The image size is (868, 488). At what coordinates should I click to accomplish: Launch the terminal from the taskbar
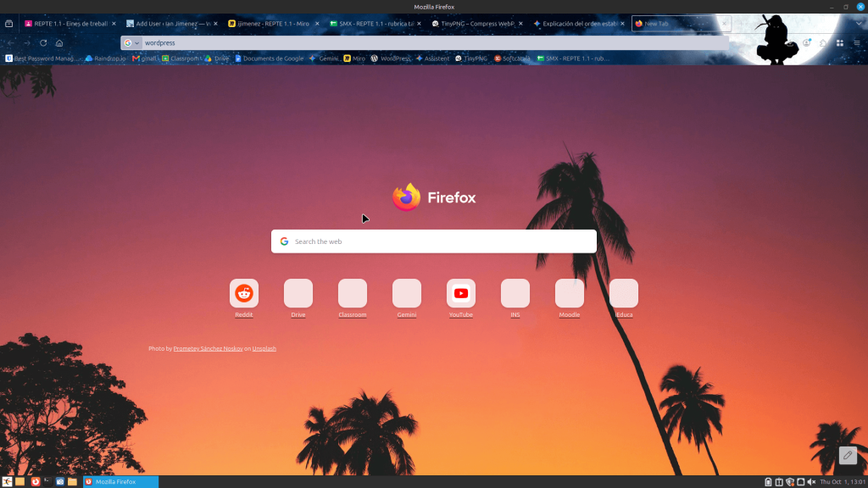coord(47,482)
